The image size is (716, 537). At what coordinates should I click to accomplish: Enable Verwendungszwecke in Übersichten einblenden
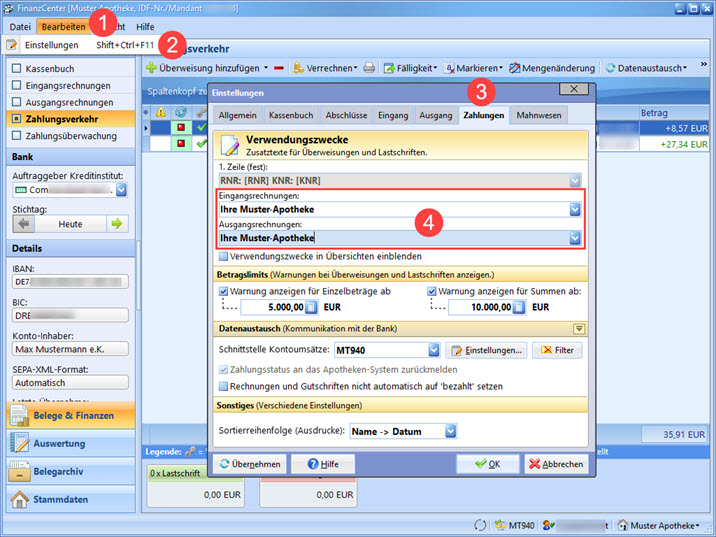click(223, 256)
